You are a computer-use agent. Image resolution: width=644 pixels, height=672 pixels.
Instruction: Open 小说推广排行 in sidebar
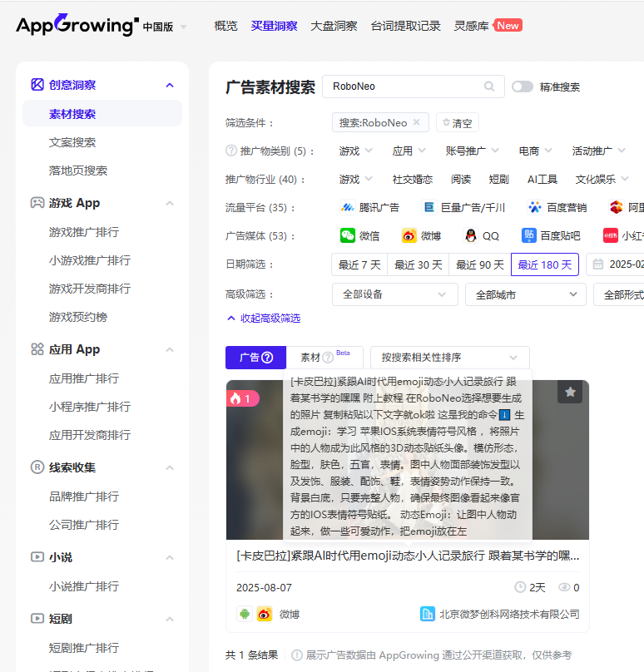(84, 586)
